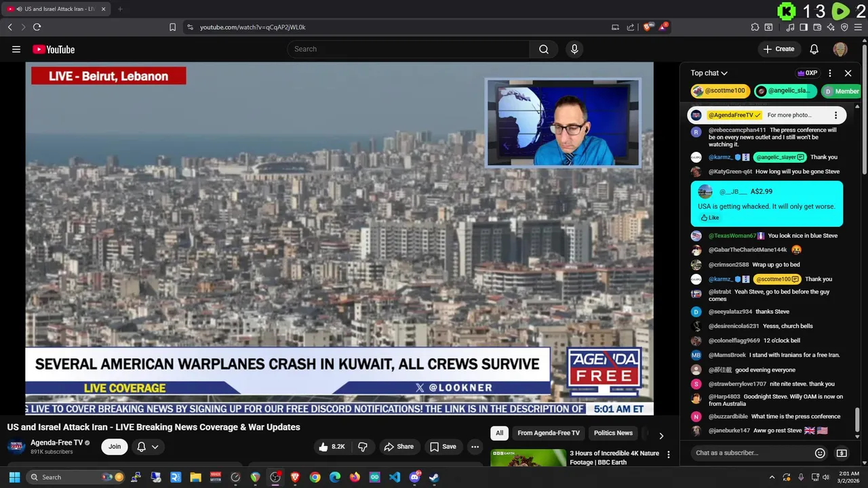The image size is (868, 488).
Task: Open the pinned @AgendaFreeTV message options
Action: point(835,115)
